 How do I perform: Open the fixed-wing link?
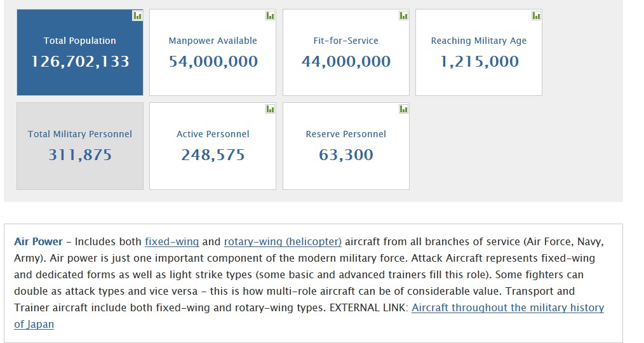tap(171, 242)
